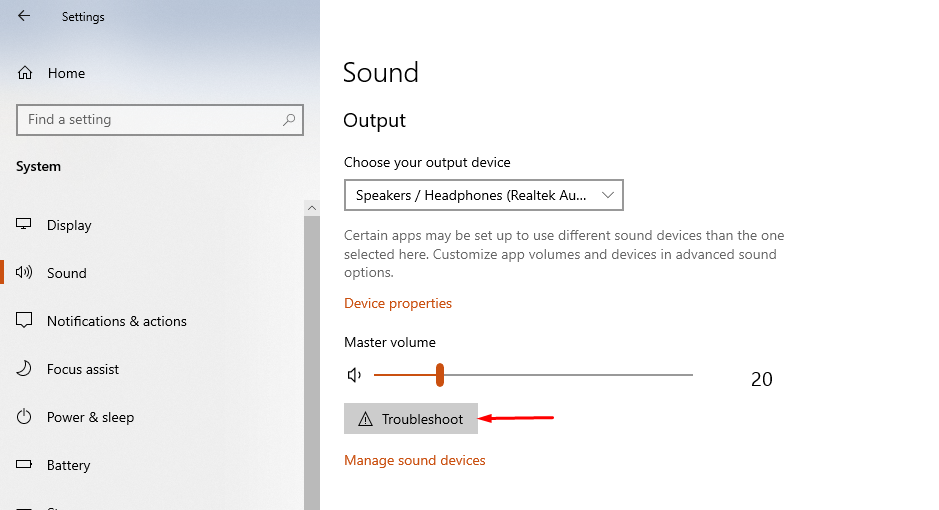Go to Power & sleep settings
This screenshot has height=510, width=939.
(90, 417)
